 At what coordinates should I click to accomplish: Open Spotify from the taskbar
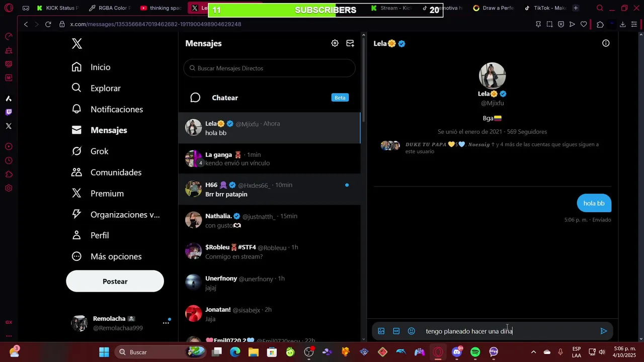click(x=475, y=352)
